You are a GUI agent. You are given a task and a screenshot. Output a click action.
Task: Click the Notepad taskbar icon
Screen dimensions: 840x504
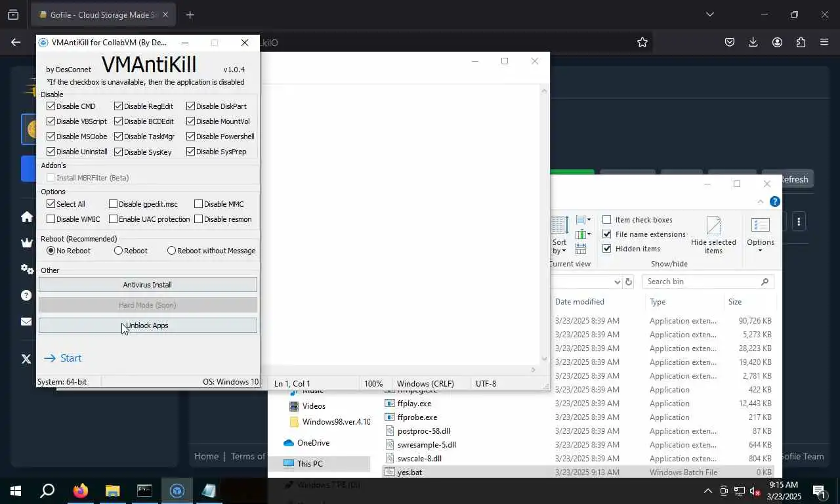(x=209, y=490)
